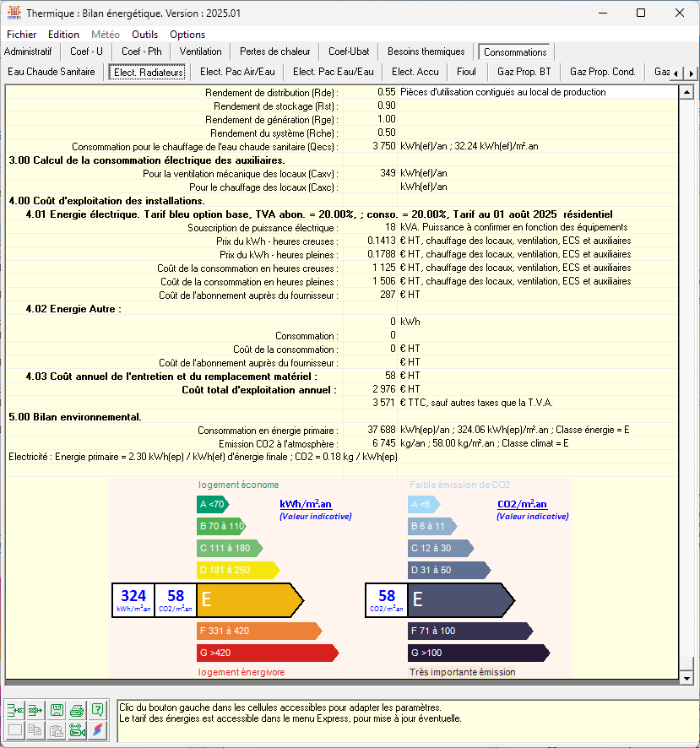Click the orange class E energy bar
The height and width of the screenshot is (748, 700).
point(249,600)
